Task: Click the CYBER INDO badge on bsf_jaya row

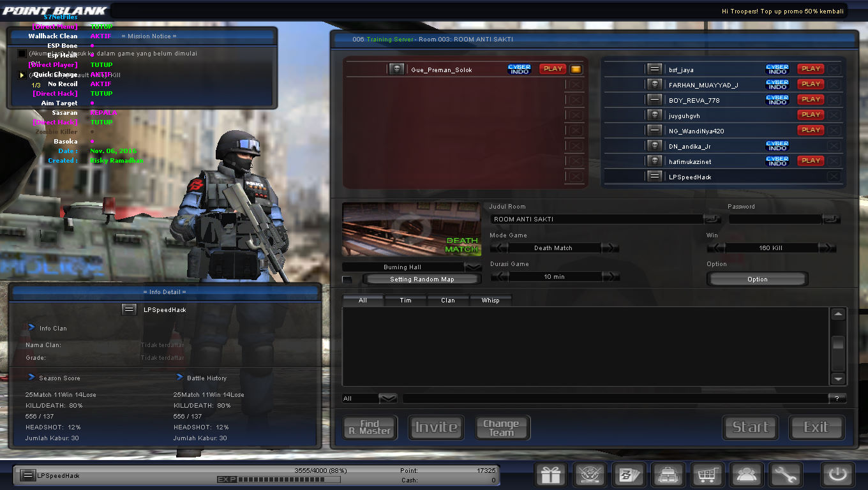Action: [x=777, y=69]
